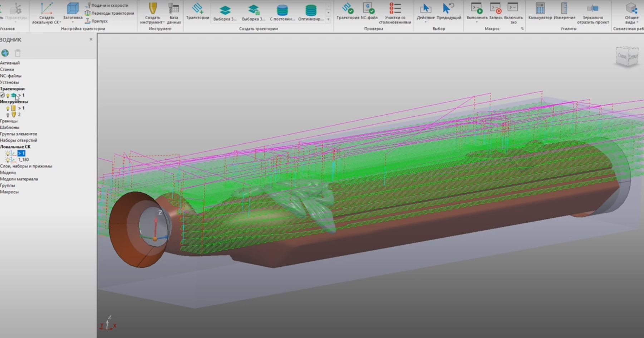Select NC-файлы tree node
644x338 pixels.
[11, 76]
